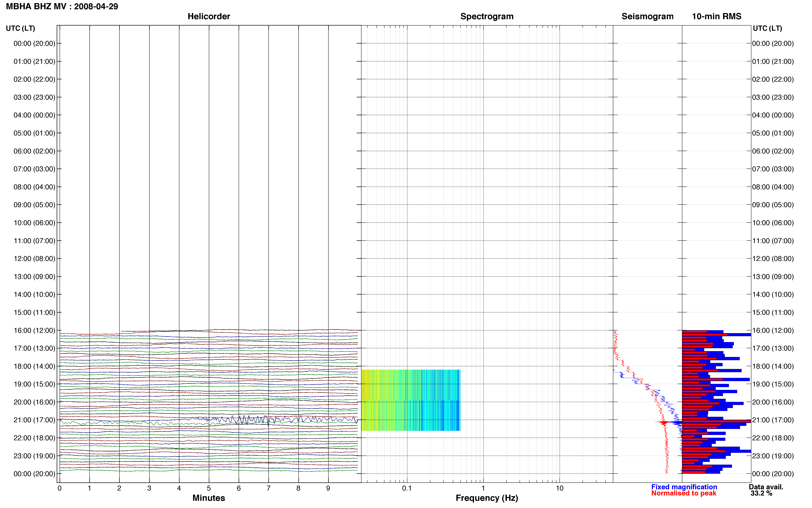812x508 pixels.
Task: Click the '10-min RMS' panel heading
Action: [717, 16]
